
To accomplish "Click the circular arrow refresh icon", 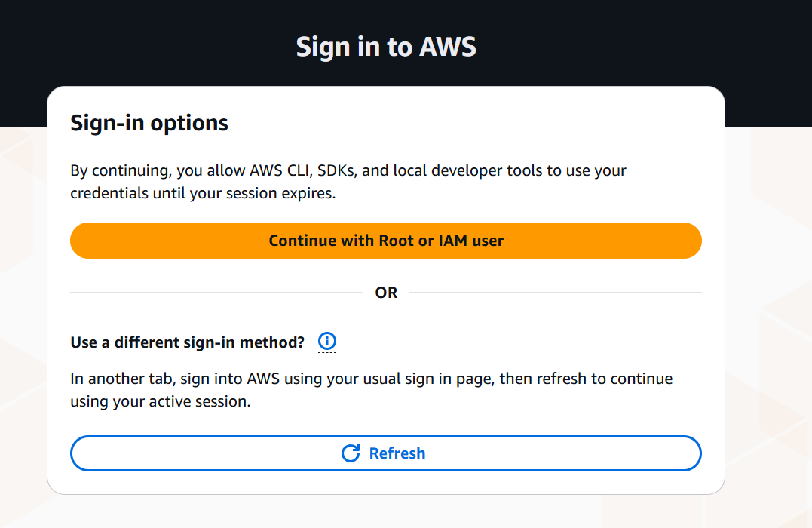I will (x=351, y=453).
